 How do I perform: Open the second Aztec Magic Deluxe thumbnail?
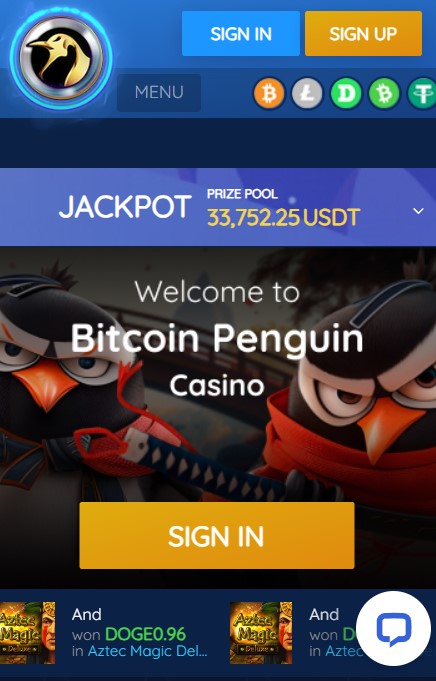pos(261,633)
